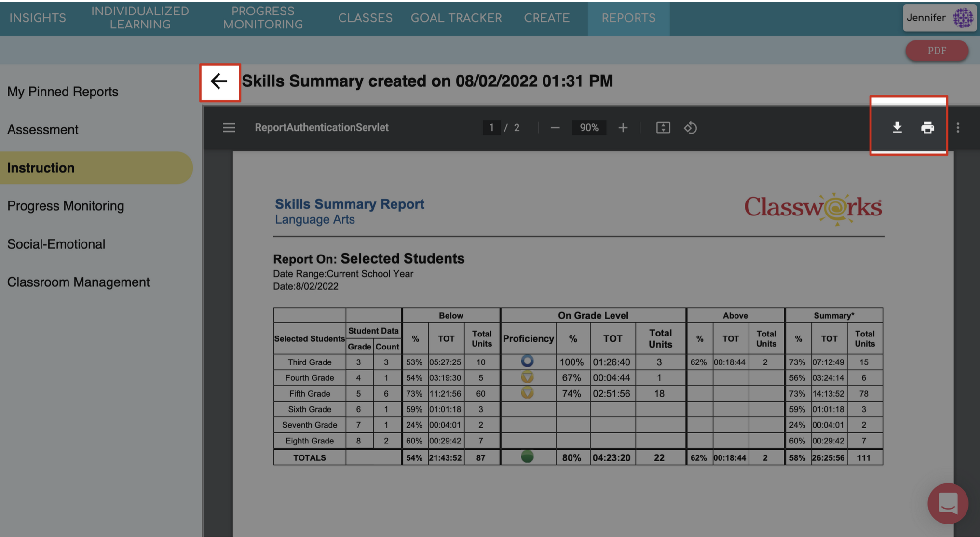
Task: Open the chat support bubble
Action: (947, 503)
